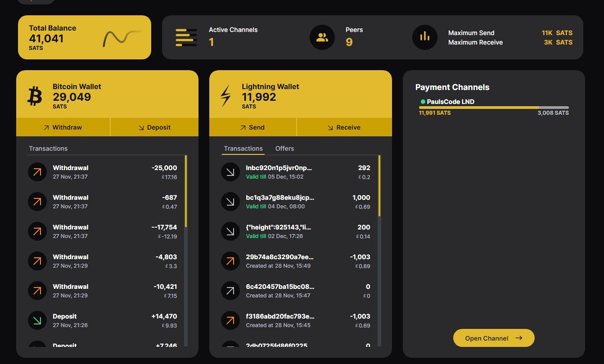Select the Lightning Transactions tab
Image resolution: width=604 pixels, height=364 pixels.
point(243,148)
